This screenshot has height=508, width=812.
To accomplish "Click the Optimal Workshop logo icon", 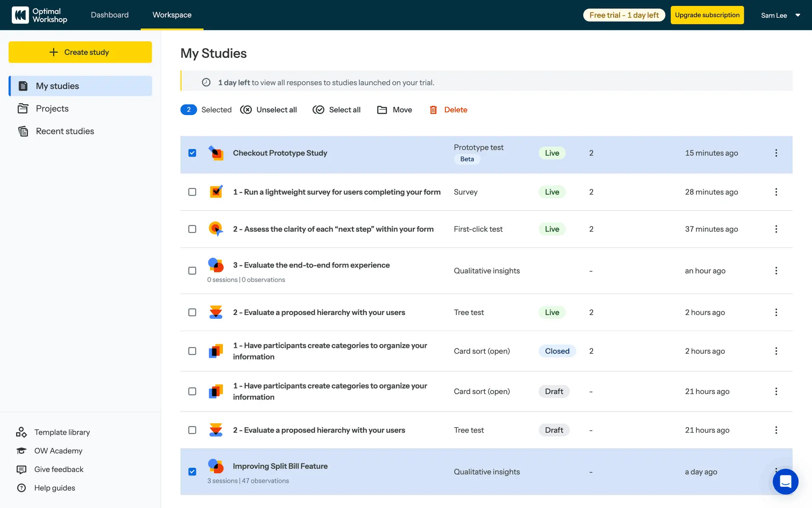I will click(x=20, y=15).
